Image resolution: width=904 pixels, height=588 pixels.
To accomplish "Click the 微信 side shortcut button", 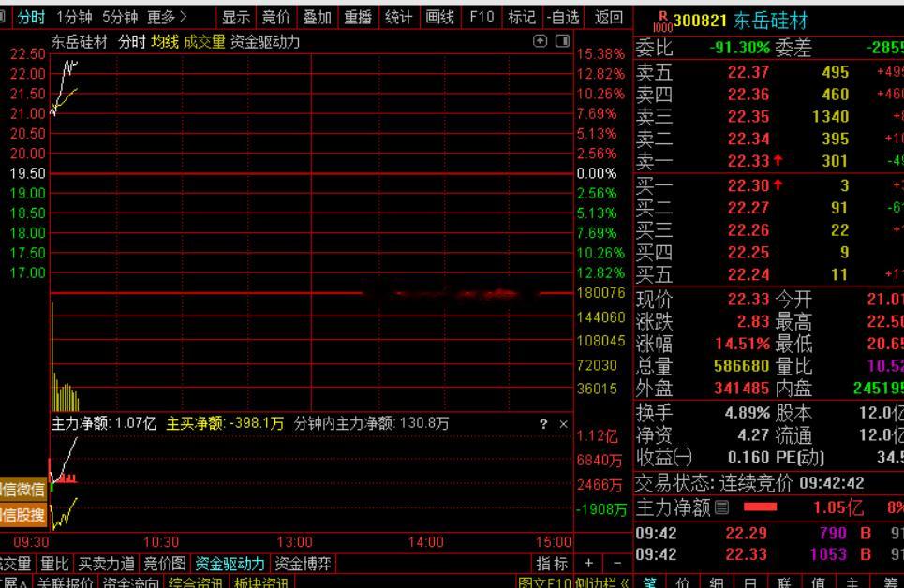I will (x=22, y=489).
